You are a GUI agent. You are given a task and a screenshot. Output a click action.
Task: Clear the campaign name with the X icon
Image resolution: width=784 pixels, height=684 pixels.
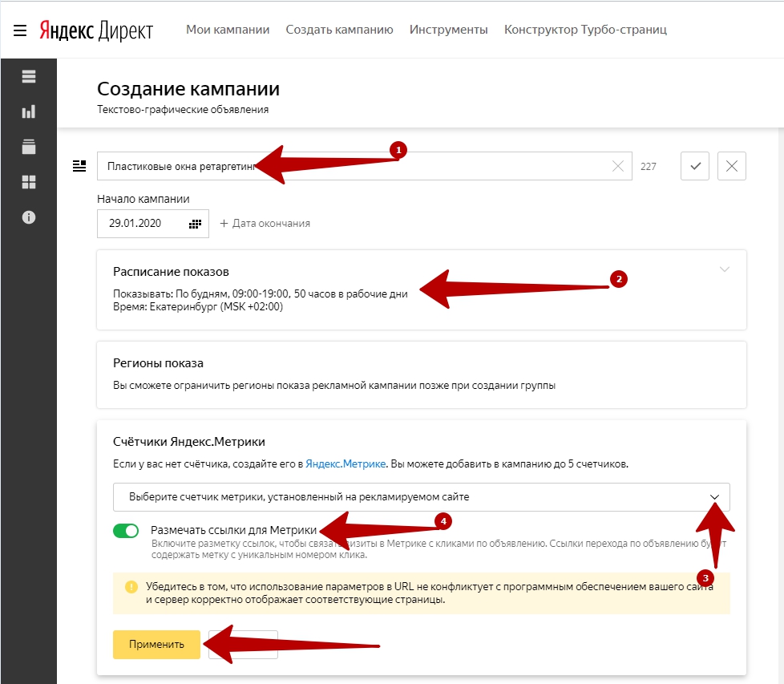pyautogui.click(x=618, y=166)
